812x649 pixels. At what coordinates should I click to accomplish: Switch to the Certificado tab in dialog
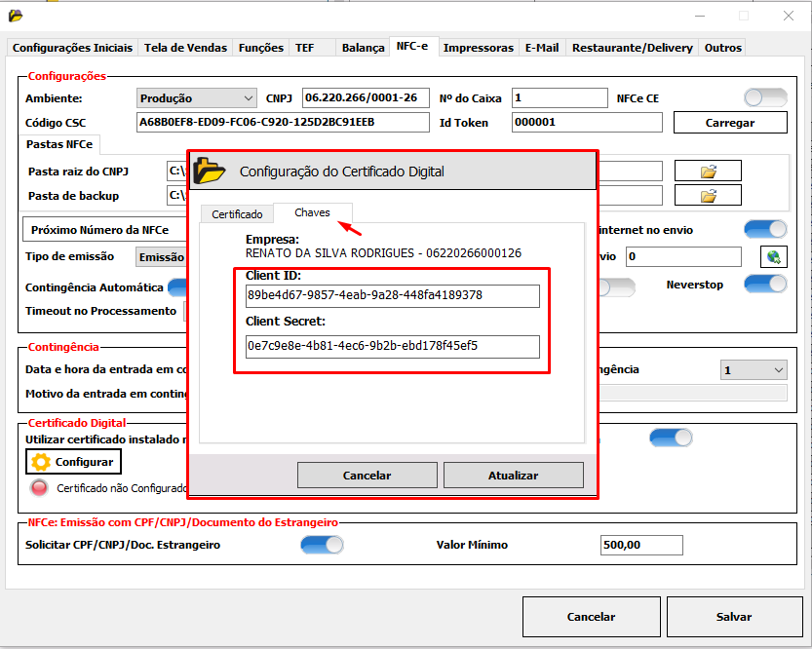point(237,214)
